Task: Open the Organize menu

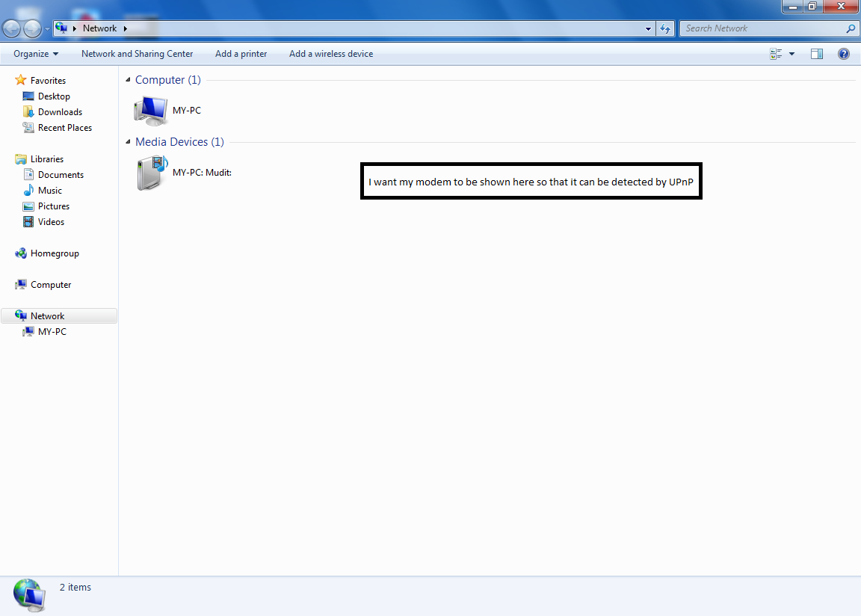Action: pyautogui.click(x=36, y=54)
